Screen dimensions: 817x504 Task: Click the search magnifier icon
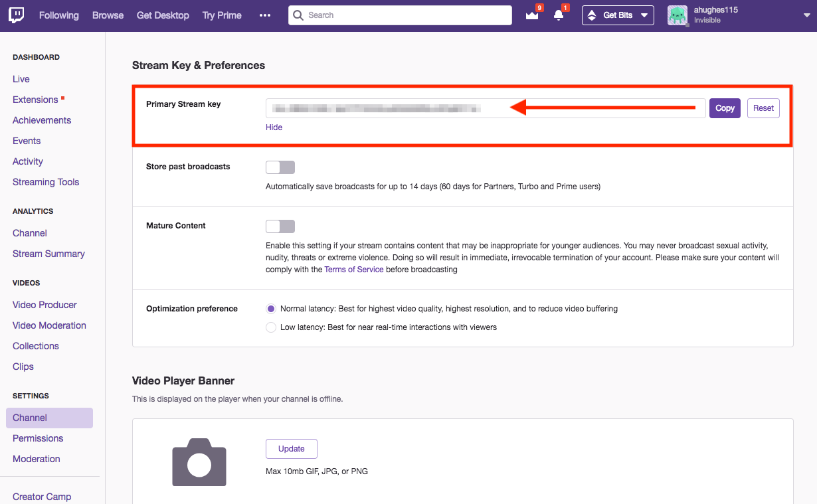298,15
